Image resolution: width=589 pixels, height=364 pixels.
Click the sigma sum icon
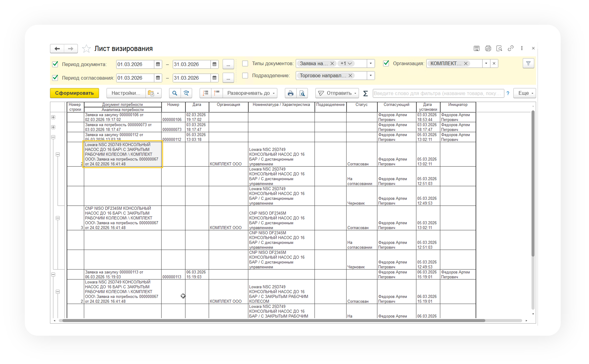tap(365, 93)
